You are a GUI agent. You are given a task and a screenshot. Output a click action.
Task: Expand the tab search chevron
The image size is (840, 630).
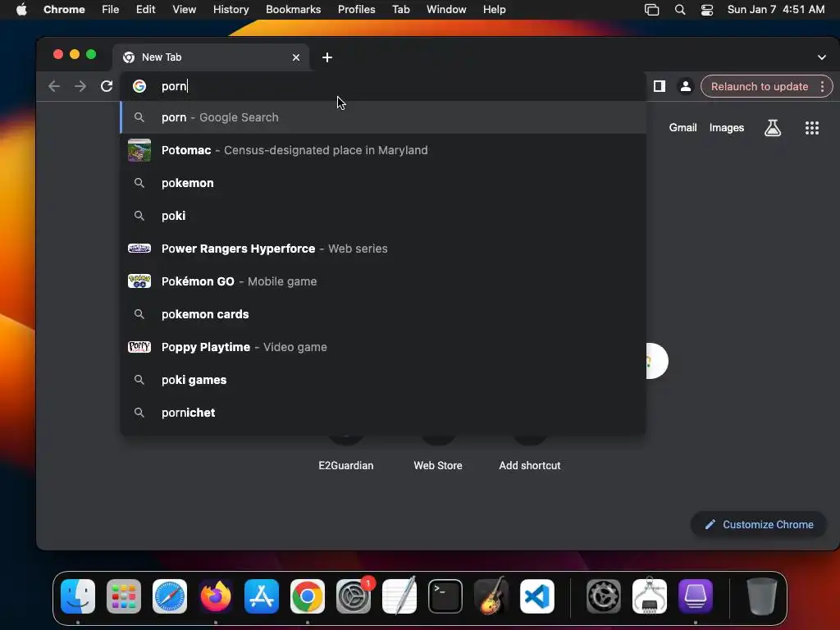tap(821, 57)
